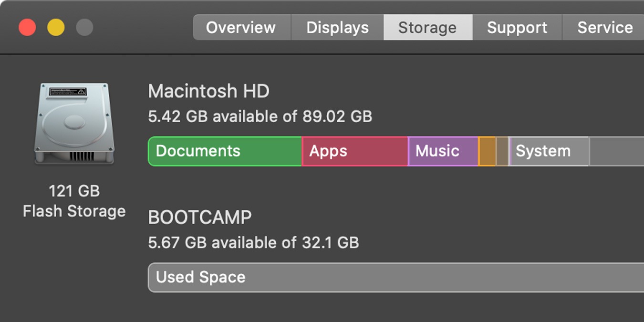The height and width of the screenshot is (322, 644).
Task: Switch to the Overview tab
Action: click(241, 27)
